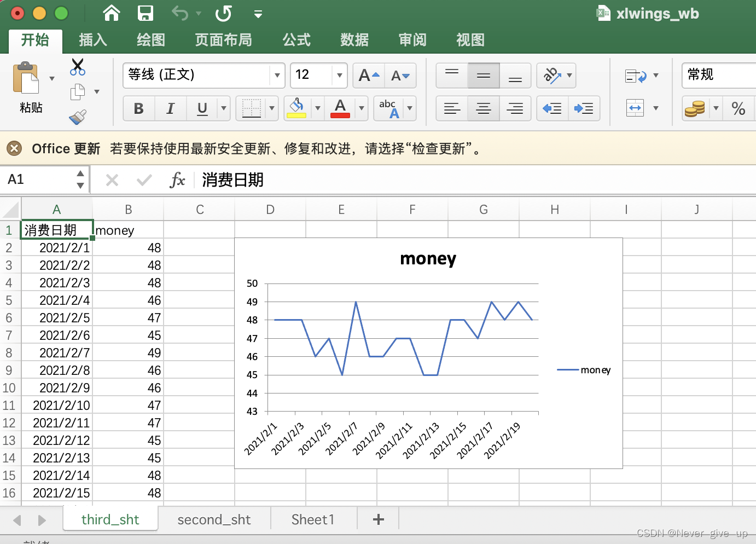This screenshot has height=544, width=756.
Task: Open underline style dropdown arrow
Action: click(223, 108)
